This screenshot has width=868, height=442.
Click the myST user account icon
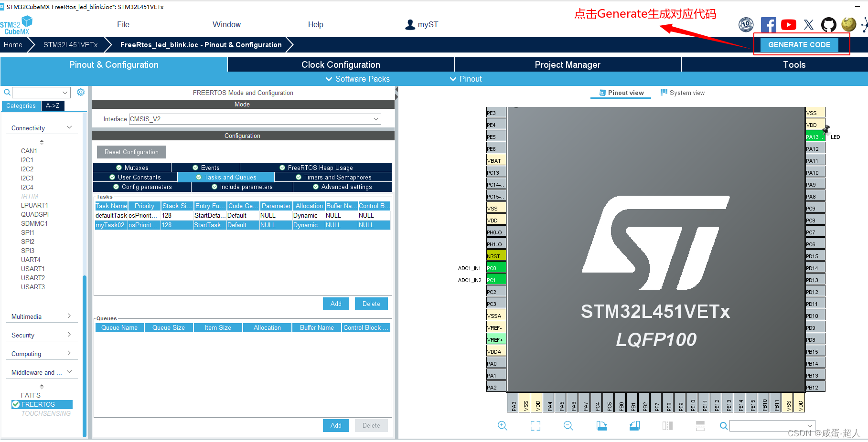410,24
